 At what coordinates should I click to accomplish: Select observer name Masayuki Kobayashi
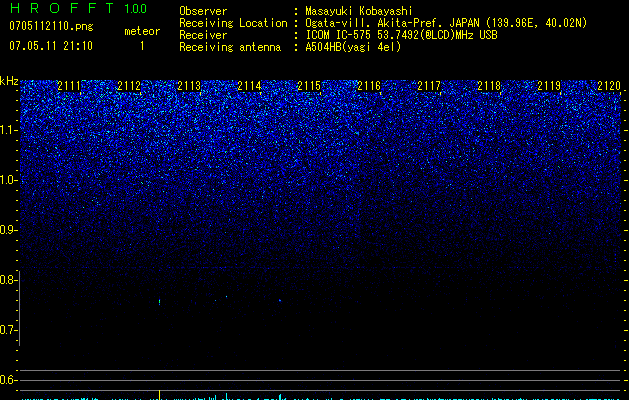coord(359,11)
